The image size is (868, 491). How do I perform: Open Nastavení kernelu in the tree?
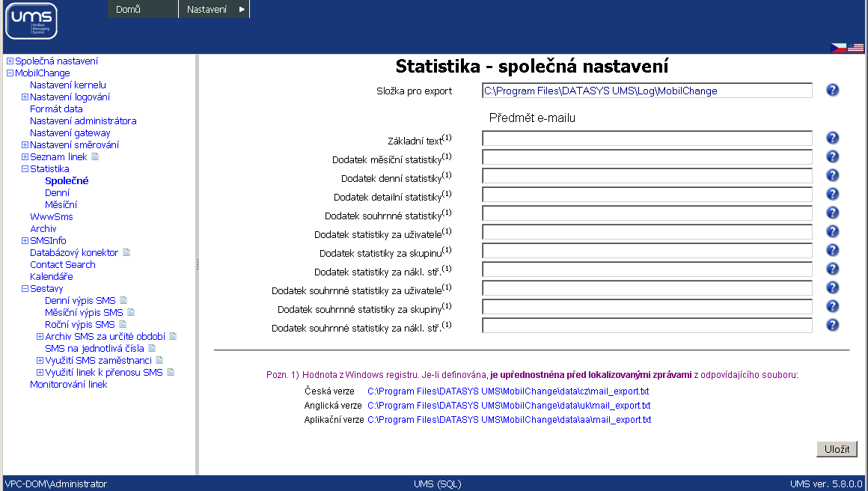(68, 85)
